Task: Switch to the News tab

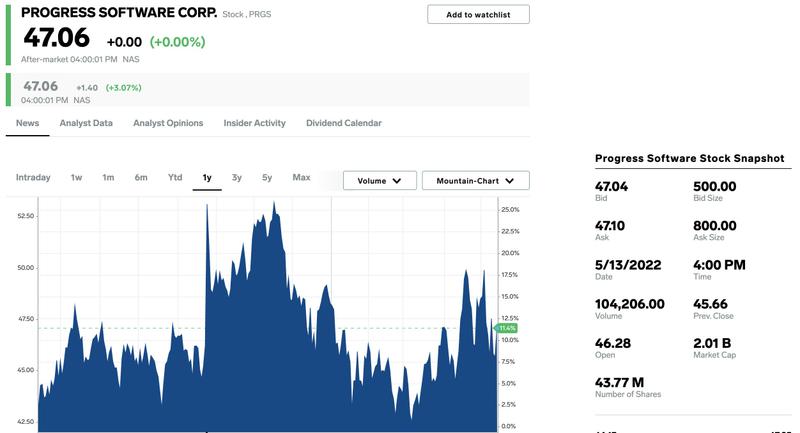Action: pyautogui.click(x=28, y=123)
